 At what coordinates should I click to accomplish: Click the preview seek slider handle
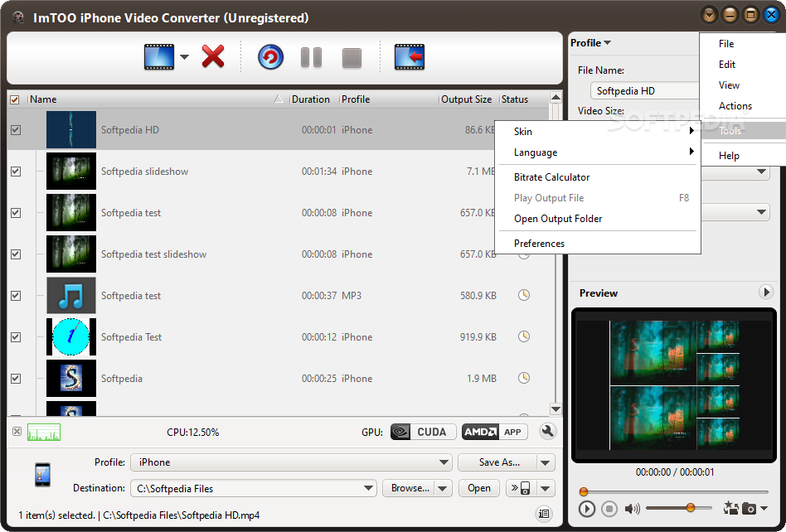[584, 491]
